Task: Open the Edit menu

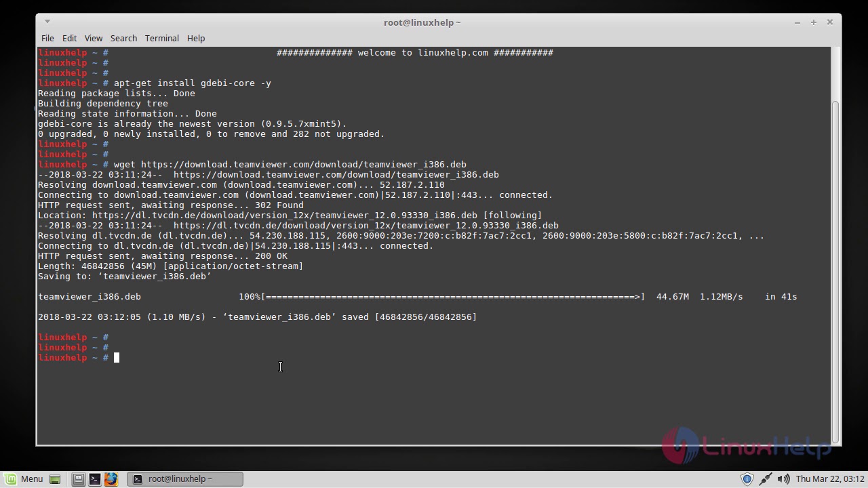Action: coord(69,38)
